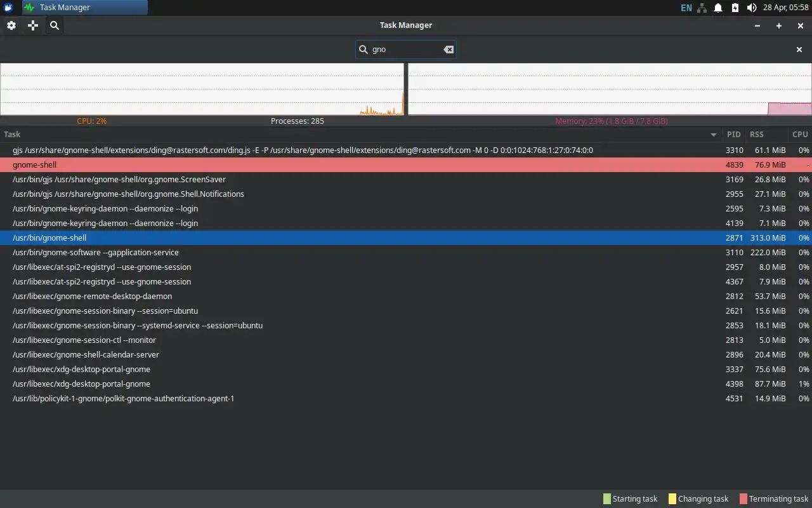
Task: Open the EN keyboard layout indicator
Action: coord(686,8)
